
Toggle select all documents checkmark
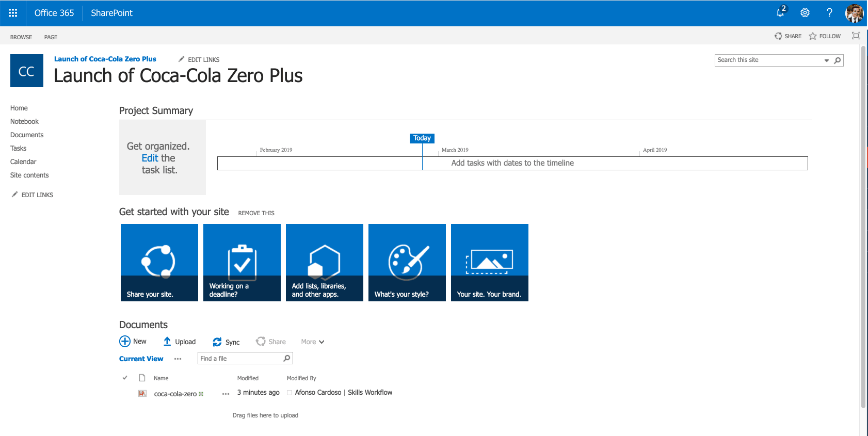click(125, 378)
